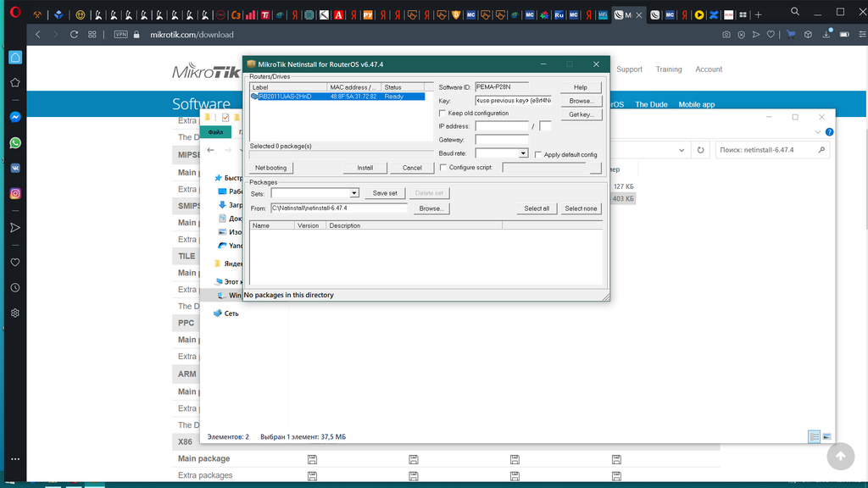Edit the From path field

[x=339, y=208]
